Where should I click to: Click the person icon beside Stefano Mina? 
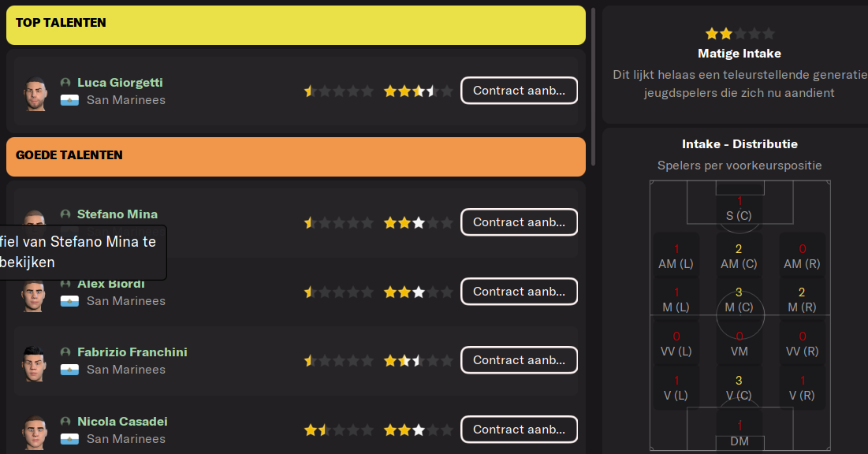tap(65, 214)
